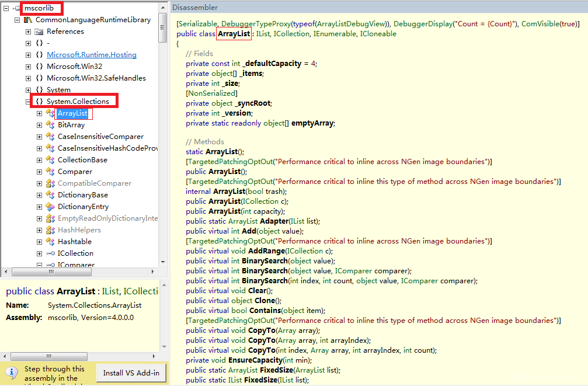Image resolution: width=588 pixels, height=386 pixels.
Task: Click the References folder icon
Action: [x=39, y=32]
